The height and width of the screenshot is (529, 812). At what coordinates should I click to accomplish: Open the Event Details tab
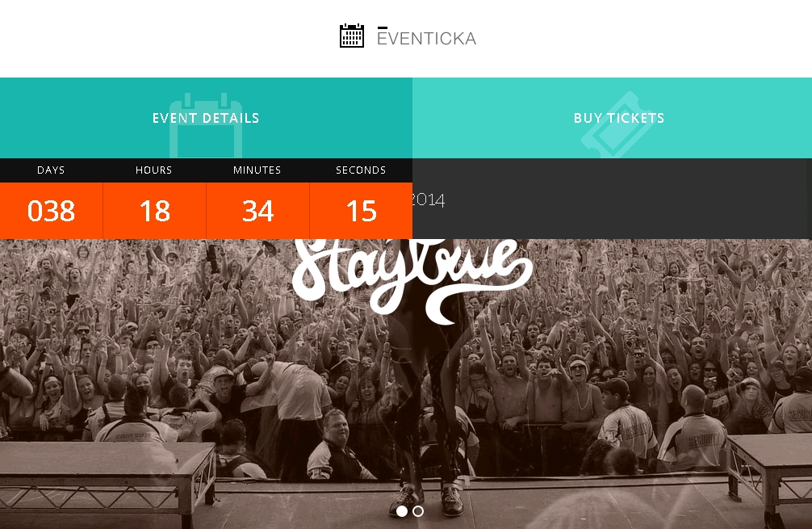coord(206,118)
